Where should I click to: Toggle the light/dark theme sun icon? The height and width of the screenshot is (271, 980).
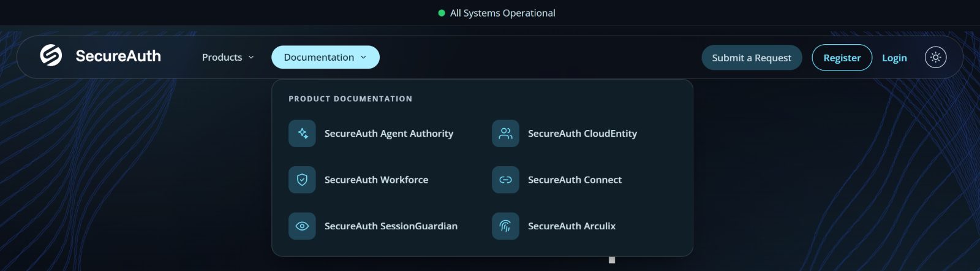pos(935,57)
